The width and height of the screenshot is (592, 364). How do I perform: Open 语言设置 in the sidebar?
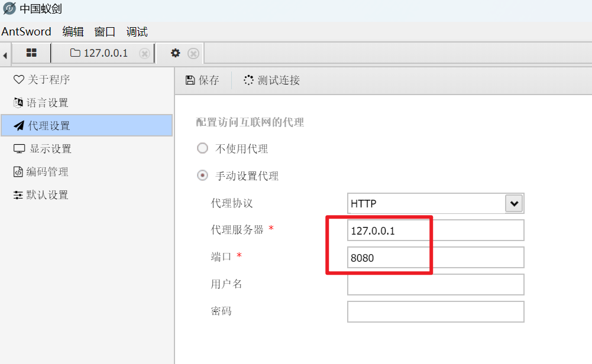click(87, 103)
